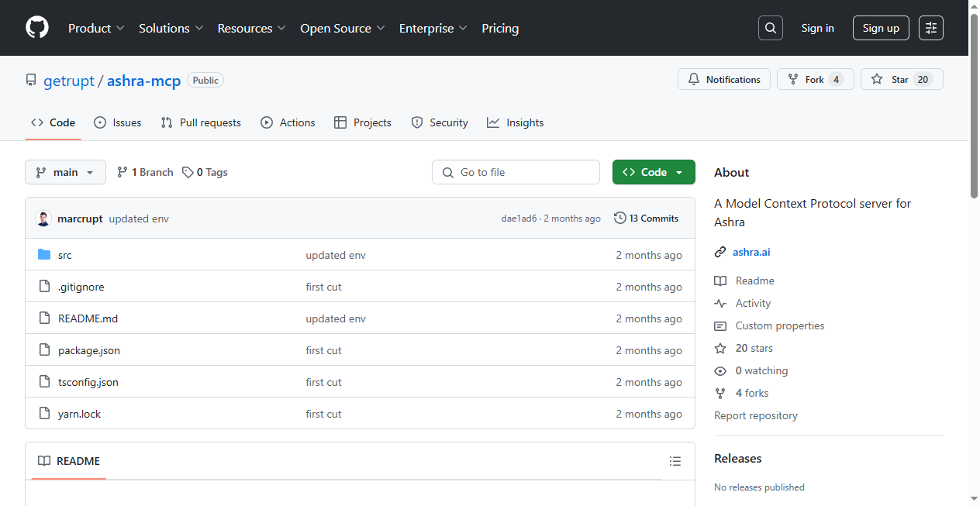
Task: Open the yarn.lock file name
Action: (x=80, y=414)
